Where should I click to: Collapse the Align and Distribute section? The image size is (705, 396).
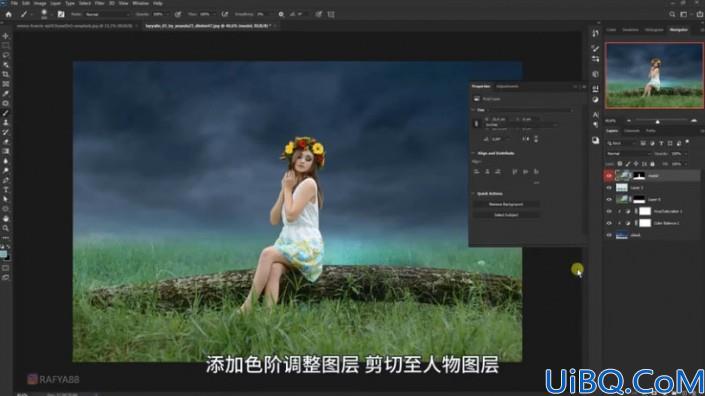473,154
